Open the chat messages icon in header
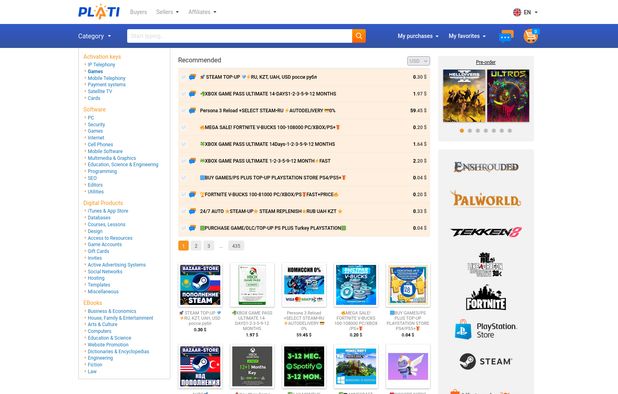 coord(506,36)
